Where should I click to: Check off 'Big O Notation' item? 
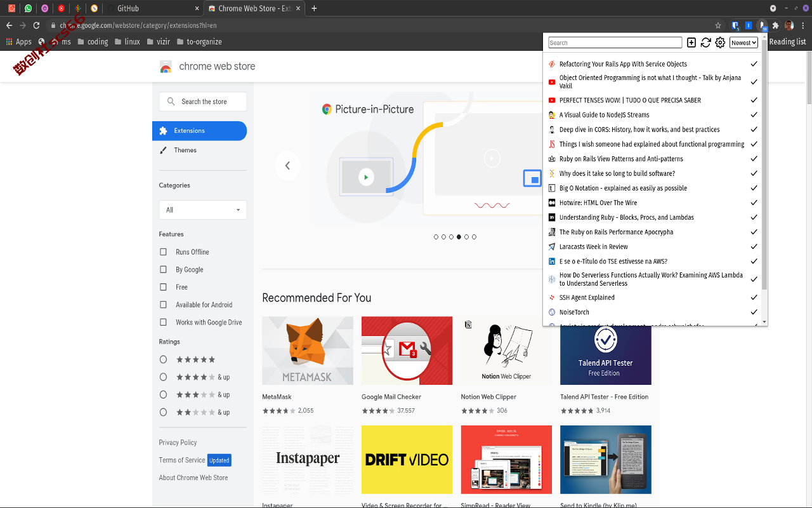754,188
